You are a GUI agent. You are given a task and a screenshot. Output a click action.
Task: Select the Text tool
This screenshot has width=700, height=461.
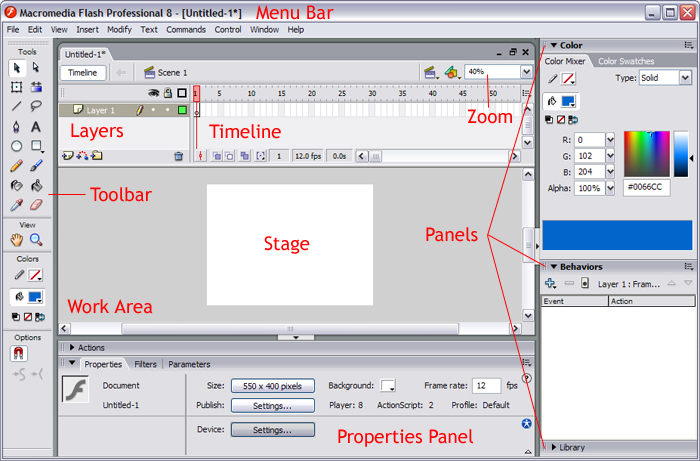tap(36, 127)
